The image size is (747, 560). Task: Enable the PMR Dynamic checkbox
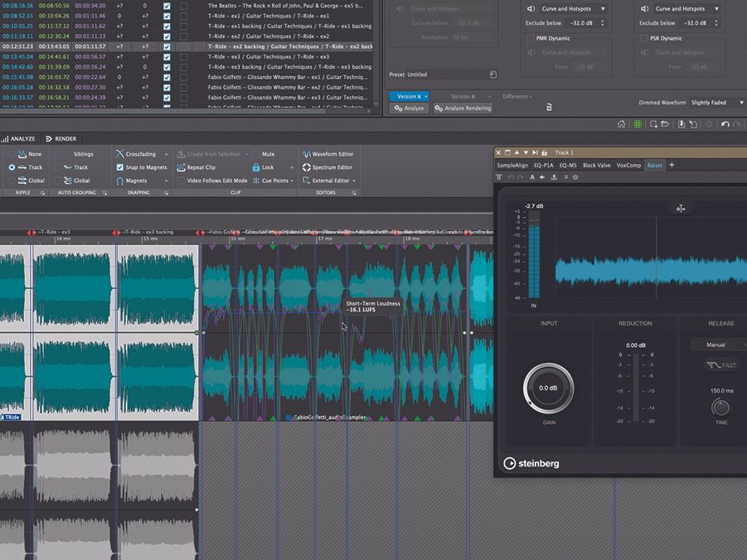point(530,38)
